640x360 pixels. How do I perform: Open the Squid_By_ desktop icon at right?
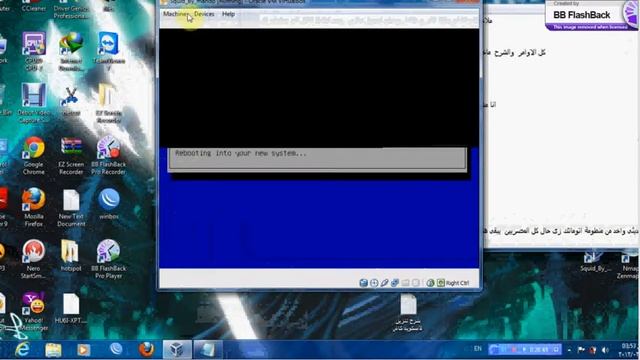pyautogui.click(x=595, y=262)
